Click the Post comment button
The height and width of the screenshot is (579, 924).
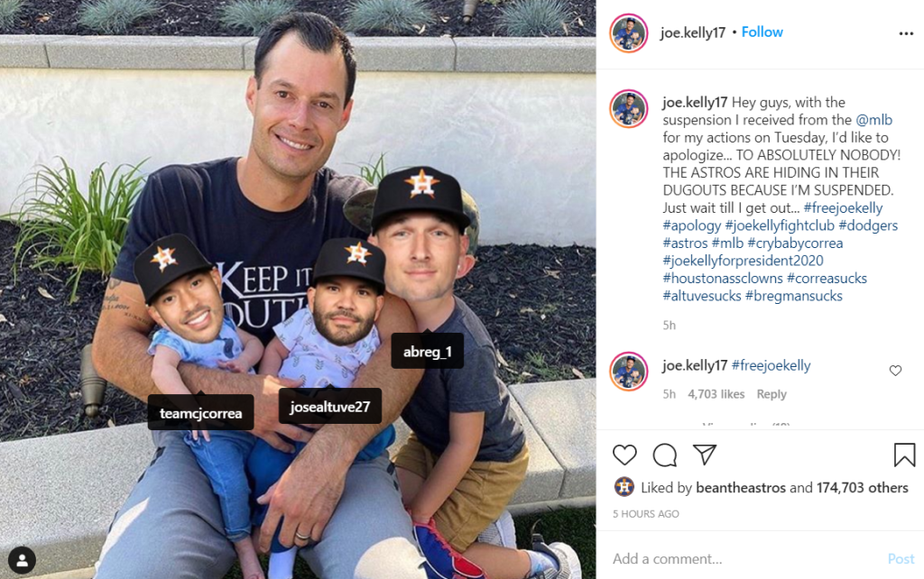[x=901, y=558]
